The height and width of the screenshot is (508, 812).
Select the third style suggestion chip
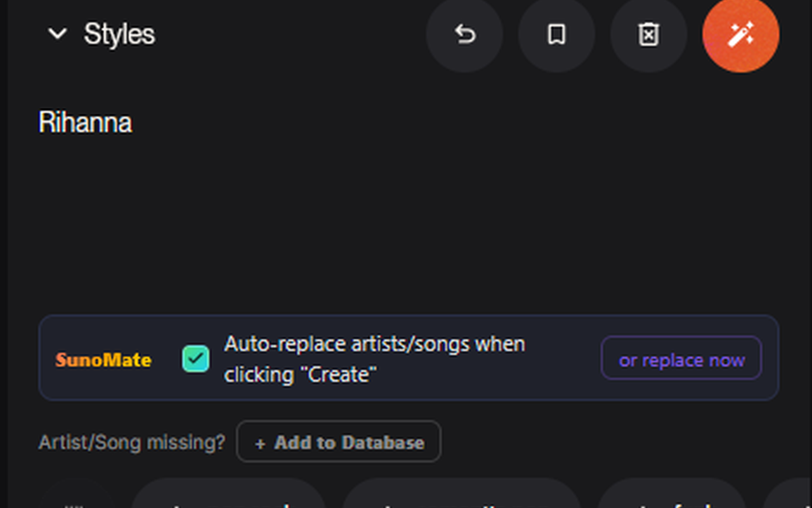(671, 498)
